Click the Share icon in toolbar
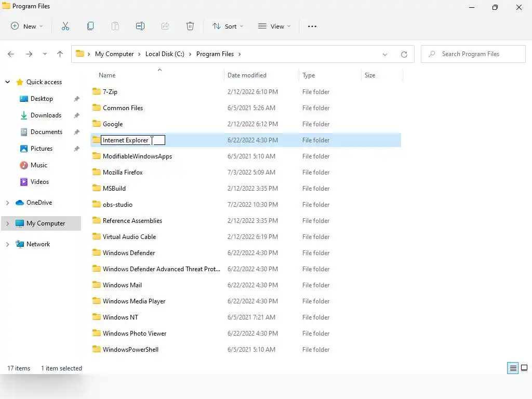 [x=165, y=26]
